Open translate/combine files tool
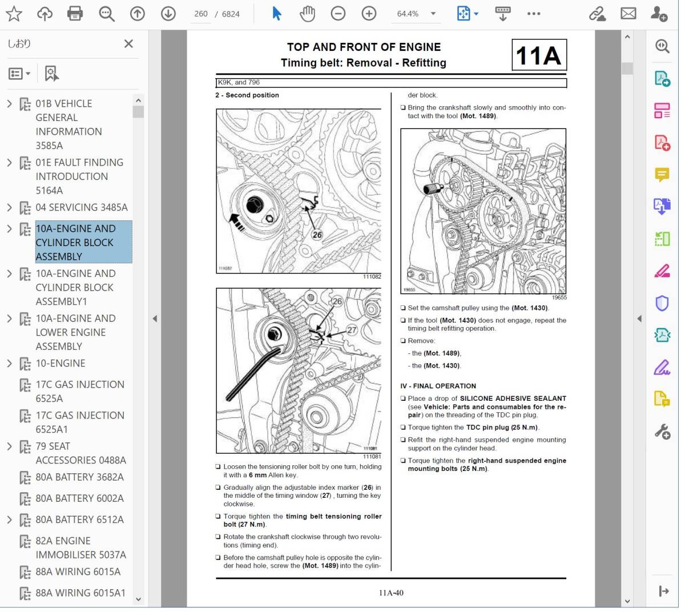 point(662,206)
